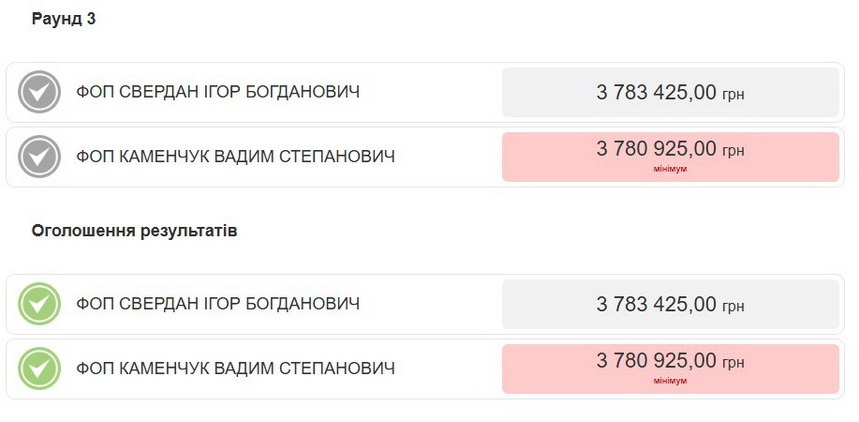Open ФОП Каменчук name under Оголошення результатів
Viewport: 859px width, 422px height.
[235, 369]
